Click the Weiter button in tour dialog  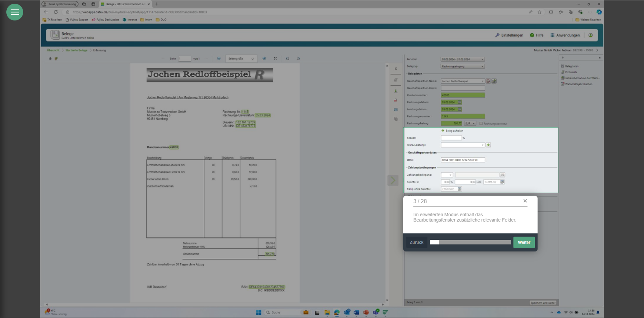click(x=524, y=242)
